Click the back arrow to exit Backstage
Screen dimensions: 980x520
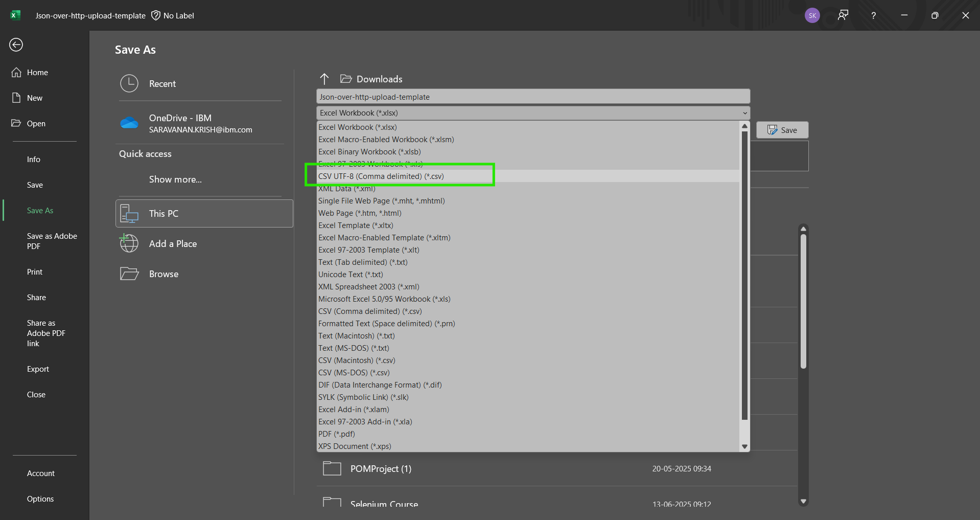pos(16,45)
